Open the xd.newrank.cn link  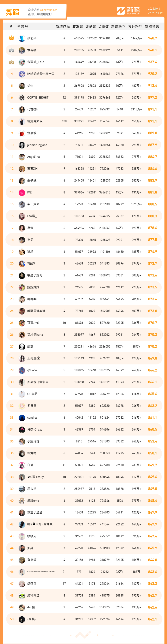pyautogui.click(x=48, y=10)
